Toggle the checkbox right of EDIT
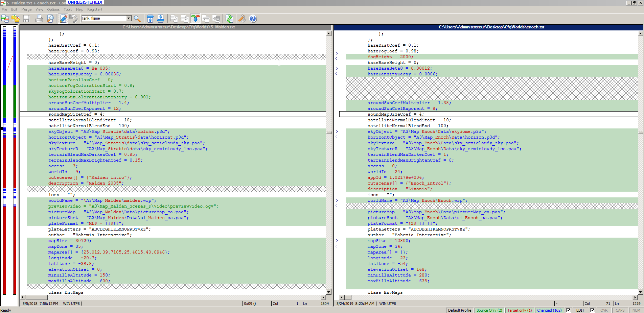 (x=593, y=310)
